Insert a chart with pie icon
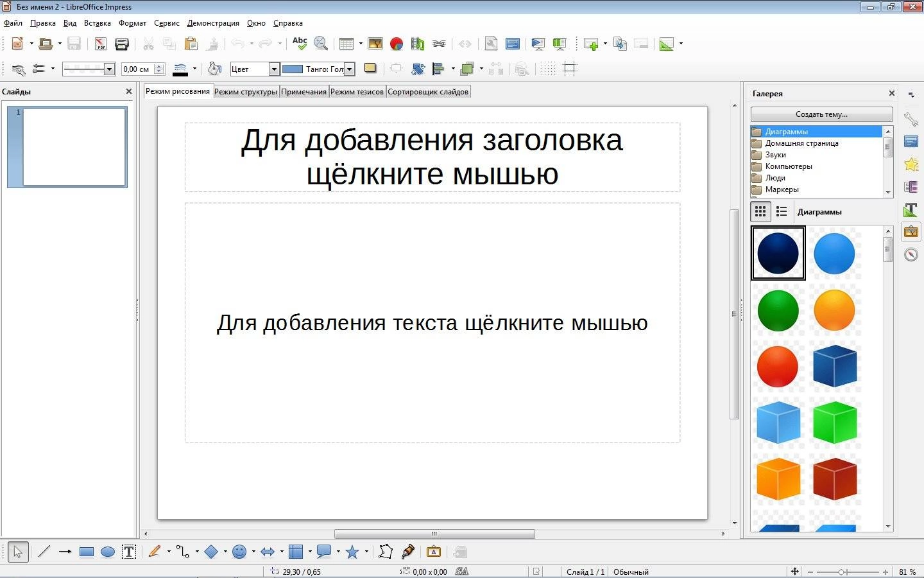Screen dimensions: 924x578 pos(397,44)
